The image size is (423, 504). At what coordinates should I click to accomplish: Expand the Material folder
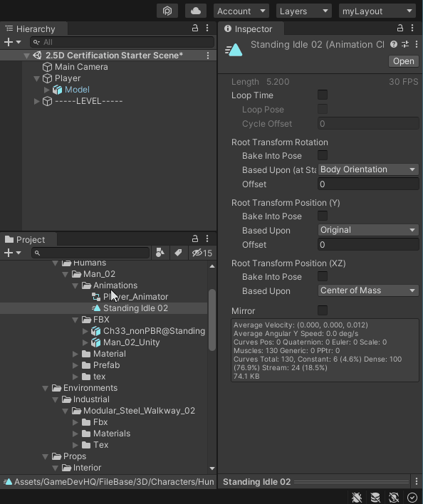point(75,354)
